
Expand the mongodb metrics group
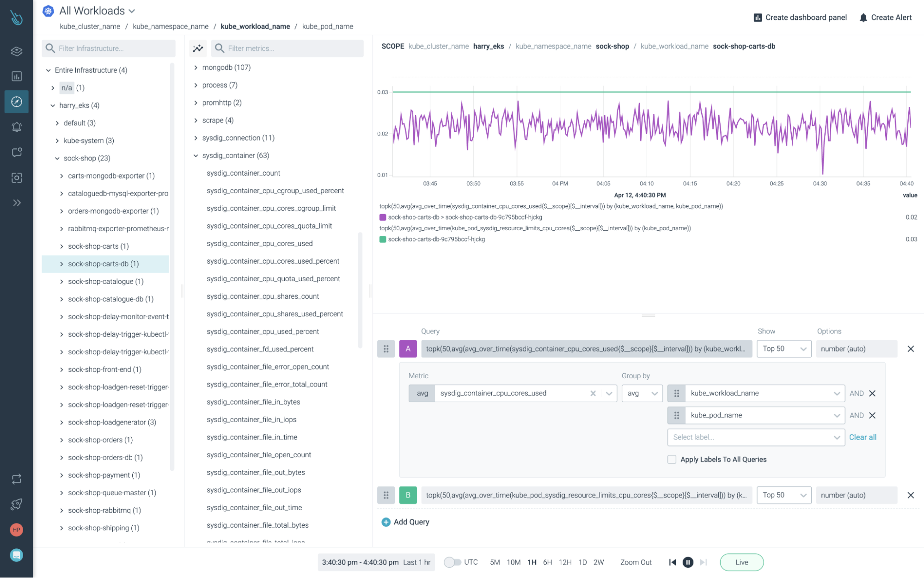tap(196, 67)
